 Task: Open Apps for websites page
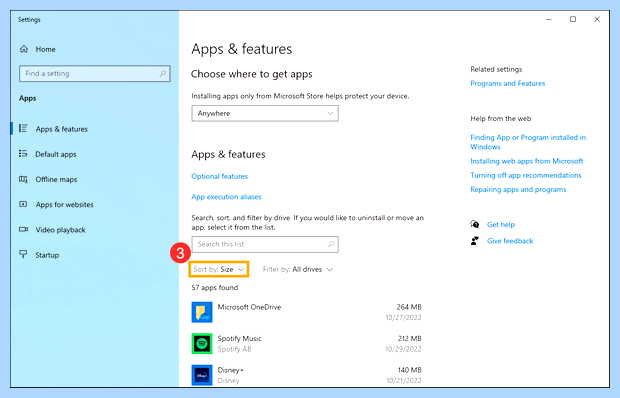coord(64,205)
